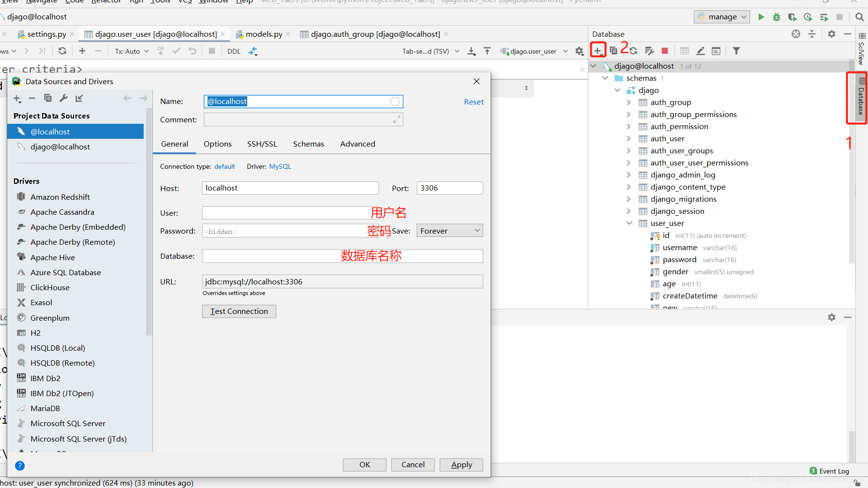Image resolution: width=868 pixels, height=488 pixels.
Task: Click the help question mark icon in dialog
Action: (20, 466)
